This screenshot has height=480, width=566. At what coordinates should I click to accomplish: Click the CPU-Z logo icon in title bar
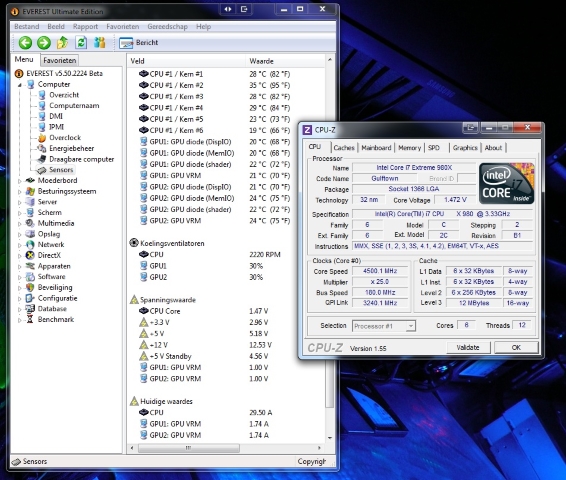307,130
